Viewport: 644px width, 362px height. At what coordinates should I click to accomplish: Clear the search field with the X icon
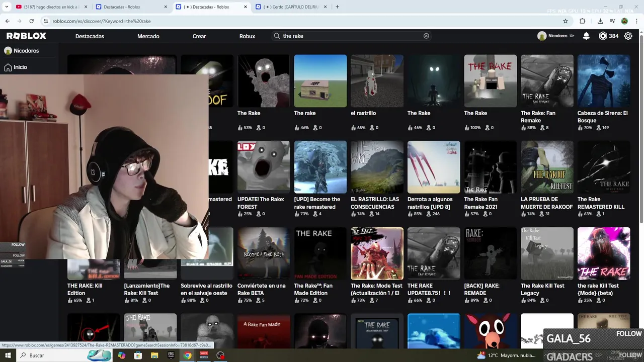426,36
